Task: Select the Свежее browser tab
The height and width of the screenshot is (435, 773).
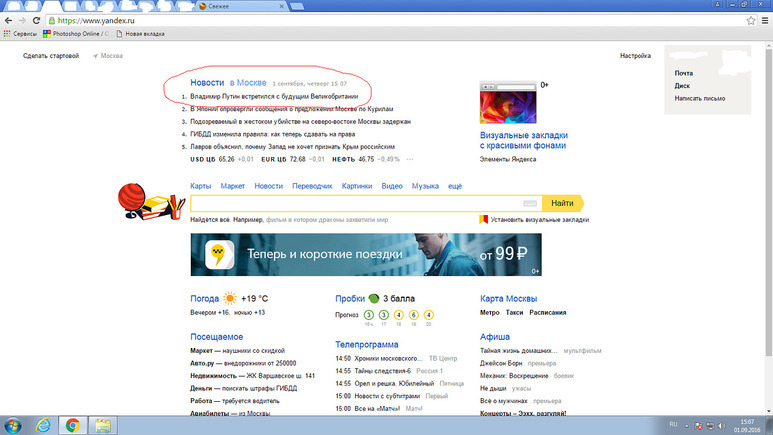Action: tap(243, 6)
